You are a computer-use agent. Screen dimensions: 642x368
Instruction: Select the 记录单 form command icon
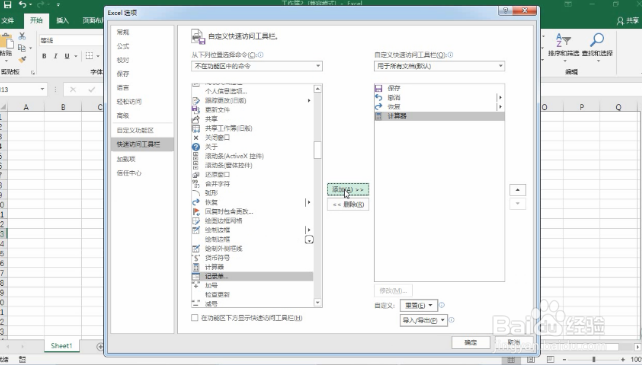196,276
